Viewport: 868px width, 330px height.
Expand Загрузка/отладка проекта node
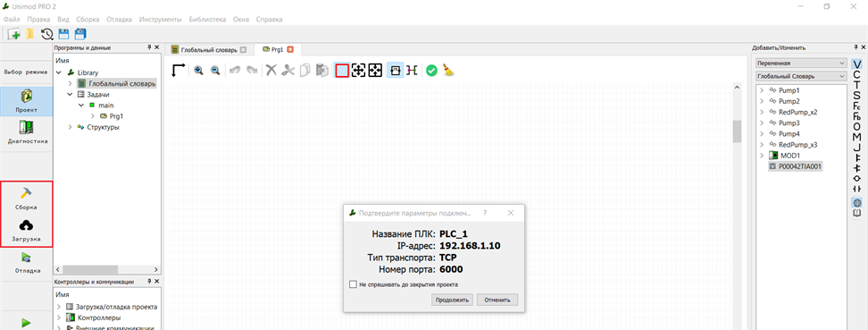59,307
